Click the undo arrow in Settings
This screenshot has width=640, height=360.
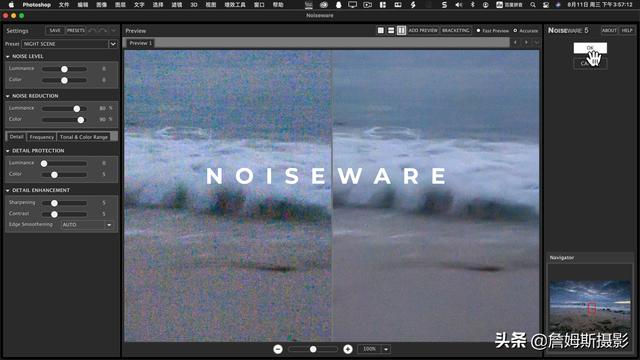(x=92, y=31)
